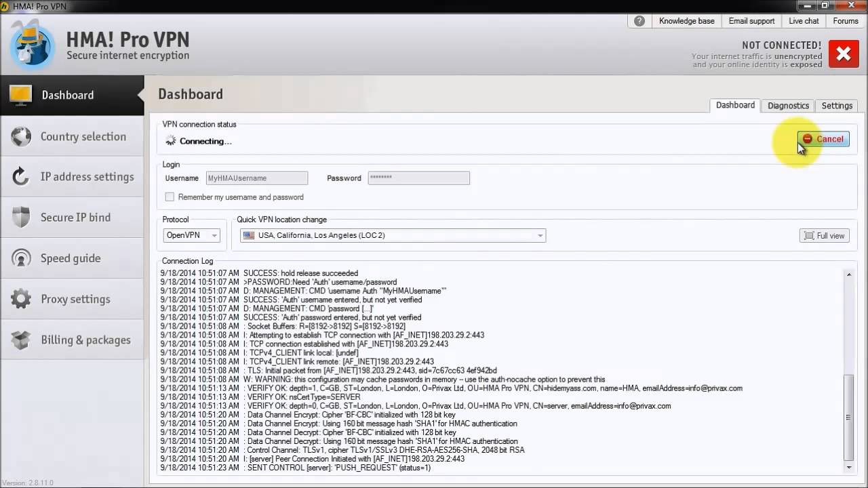868x488 pixels.
Task: Click the Socket Buffers log line
Action: click(x=283, y=326)
